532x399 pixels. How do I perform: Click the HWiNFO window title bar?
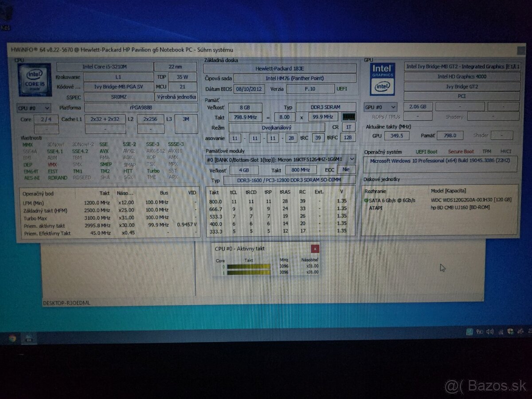[266, 50]
